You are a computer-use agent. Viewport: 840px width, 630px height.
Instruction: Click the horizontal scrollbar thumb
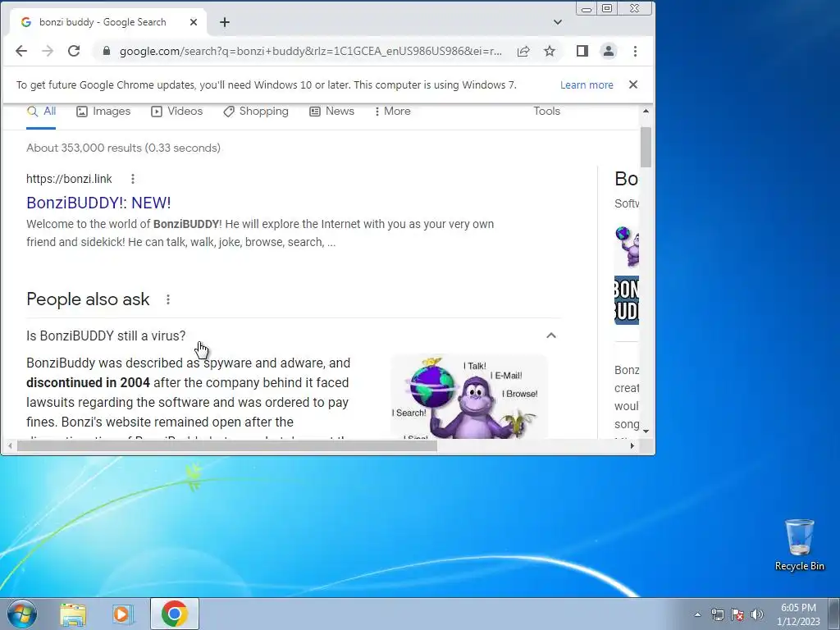[x=227, y=445]
